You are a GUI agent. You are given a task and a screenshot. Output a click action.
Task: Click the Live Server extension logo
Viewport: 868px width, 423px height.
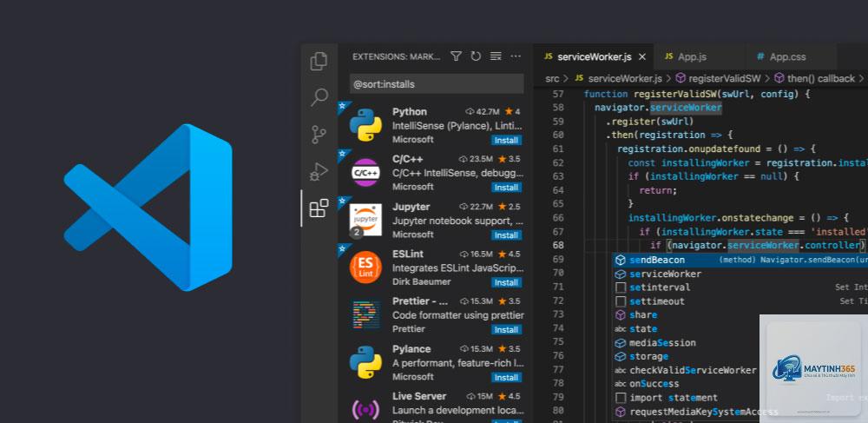click(365, 410)
